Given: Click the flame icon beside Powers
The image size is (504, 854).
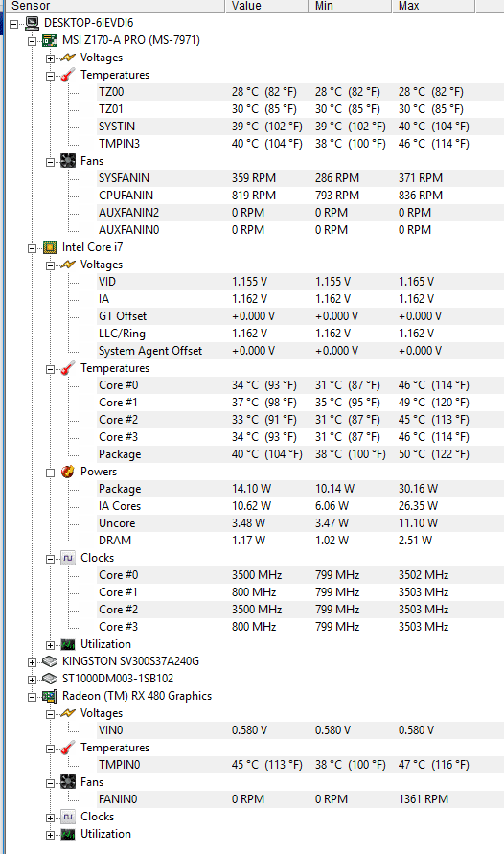Looking at the screenshot, I should (68, 472).
